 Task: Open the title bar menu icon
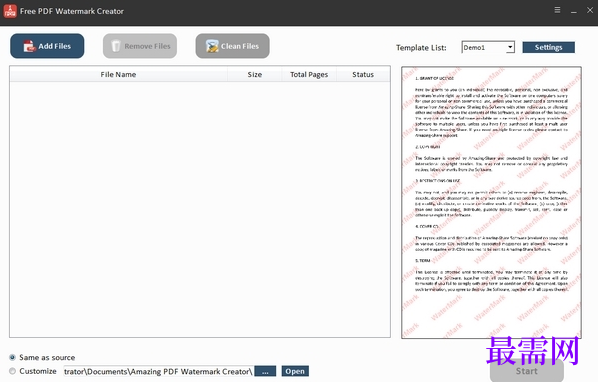tap(557, 10)
